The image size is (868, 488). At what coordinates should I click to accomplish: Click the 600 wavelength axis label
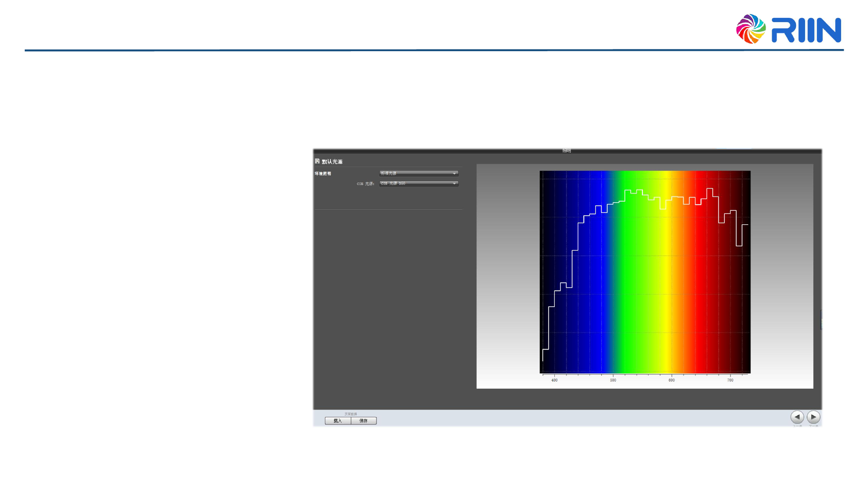[671, 380]
